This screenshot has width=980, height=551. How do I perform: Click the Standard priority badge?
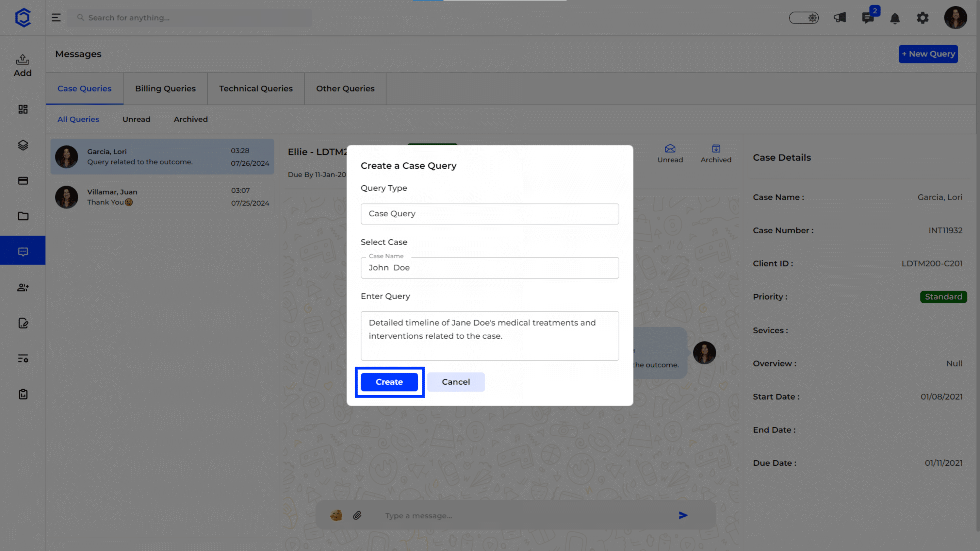click(x=943, y=297)
